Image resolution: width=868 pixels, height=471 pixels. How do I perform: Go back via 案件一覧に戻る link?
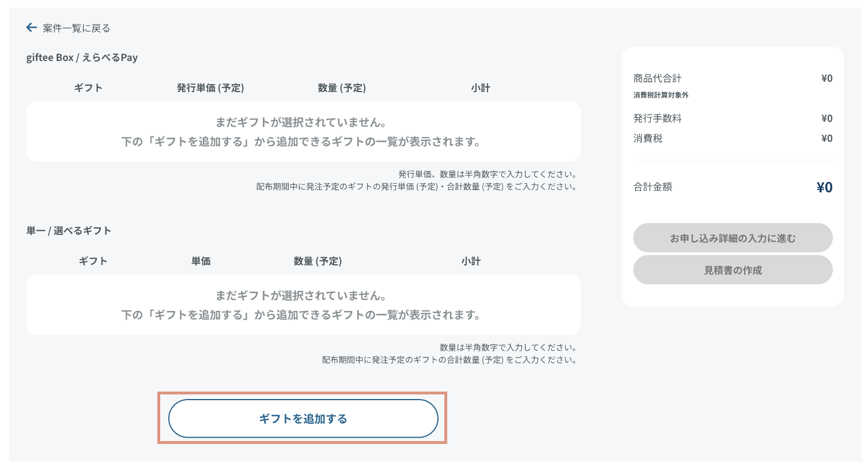(x=76, y=28)
